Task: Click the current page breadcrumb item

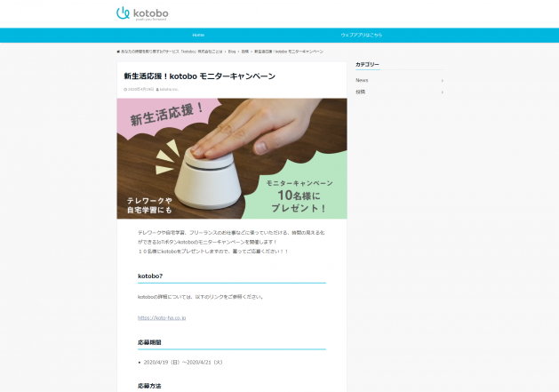Action: [289, 52]
